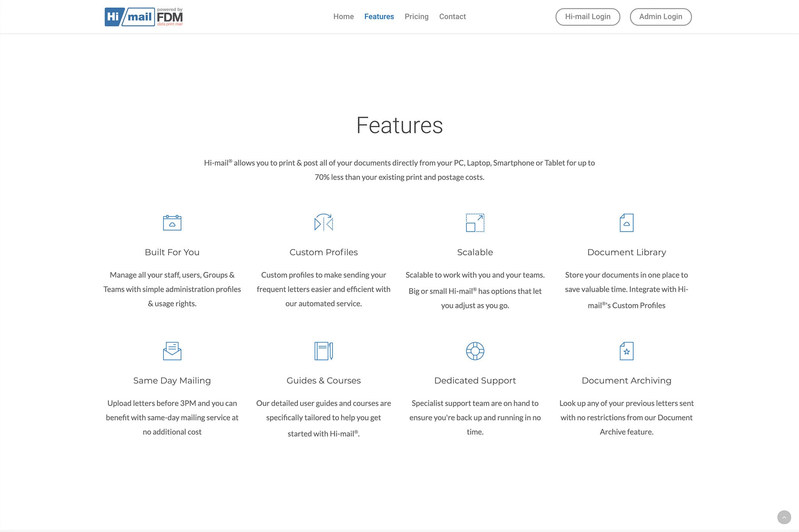Click the Same Day Mailing heading
Viewport: 799px width, 532px height.
pos(172,381)
